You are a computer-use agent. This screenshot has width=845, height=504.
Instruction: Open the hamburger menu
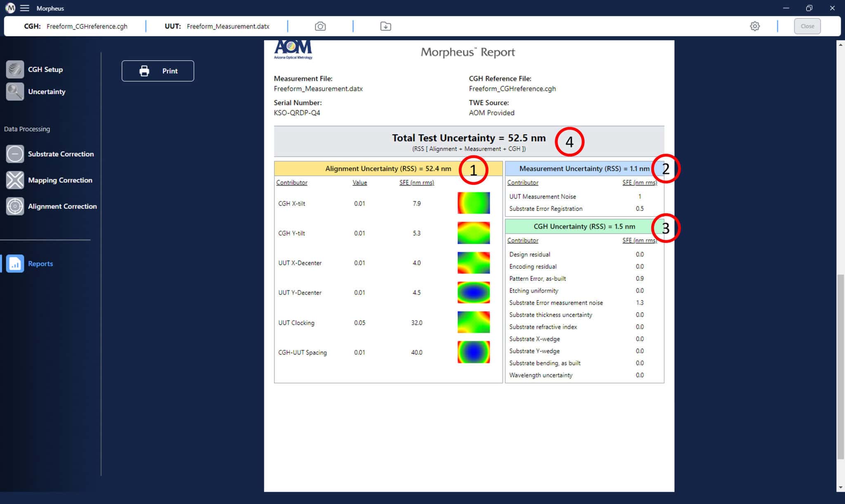pos(25,8)
